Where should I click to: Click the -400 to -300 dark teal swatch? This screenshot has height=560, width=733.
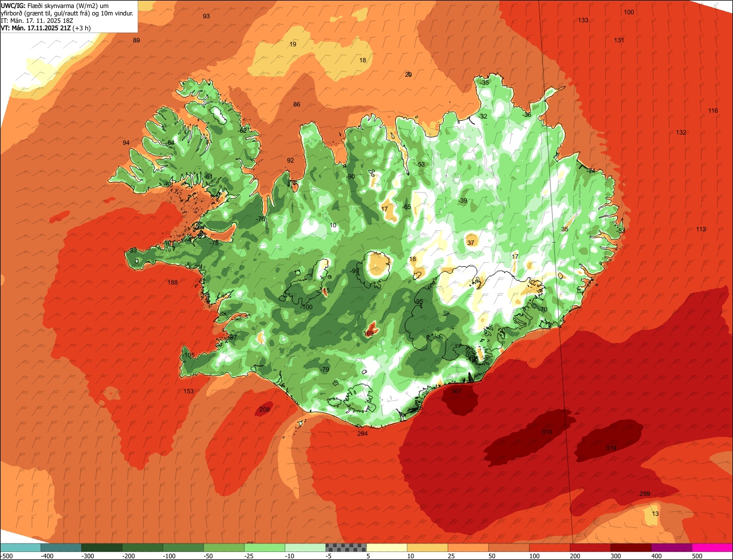[61, 547]
